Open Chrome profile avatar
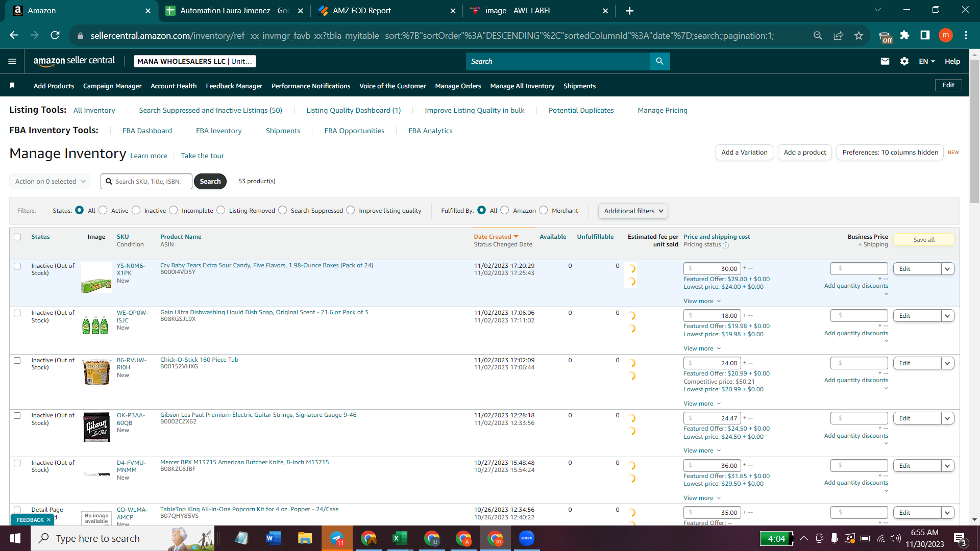Viewport: 980px width, 551px height. [945, 35]
